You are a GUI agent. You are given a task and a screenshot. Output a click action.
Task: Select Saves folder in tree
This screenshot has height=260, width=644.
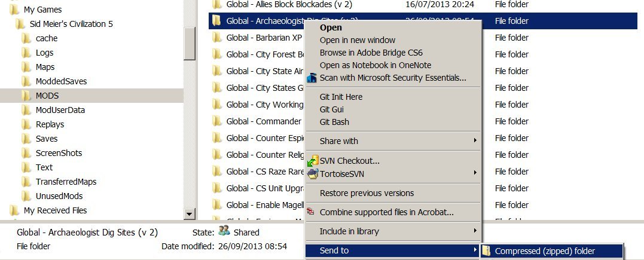47,139
